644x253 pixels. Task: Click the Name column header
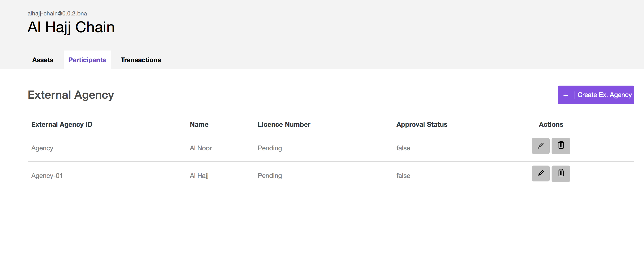199,124
